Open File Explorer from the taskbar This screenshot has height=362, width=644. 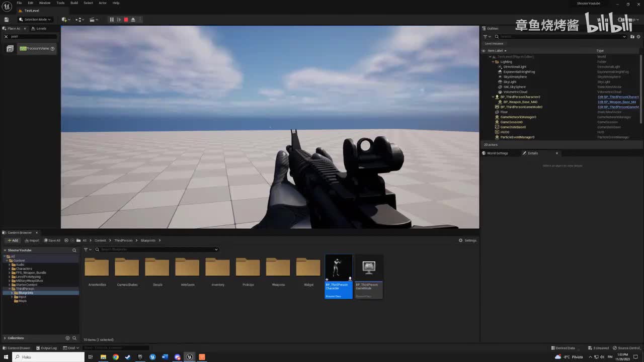coord(103,357)
